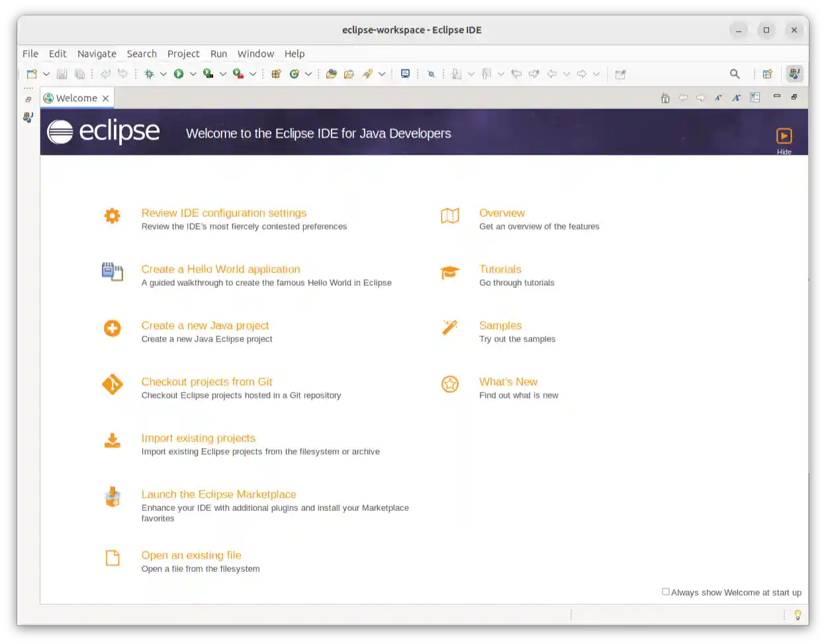Screen dimensions: 826x644
Task: Click the Hide welcome page icon
Action: point(784,136)
